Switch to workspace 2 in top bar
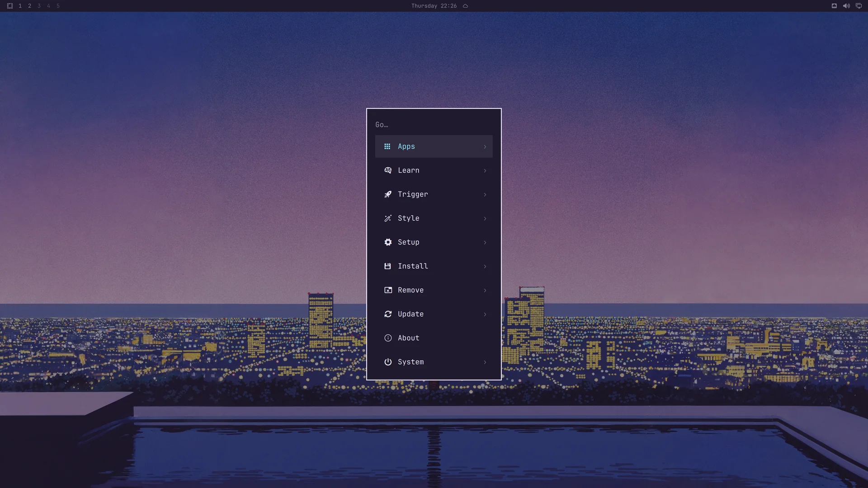 point(29,6)
